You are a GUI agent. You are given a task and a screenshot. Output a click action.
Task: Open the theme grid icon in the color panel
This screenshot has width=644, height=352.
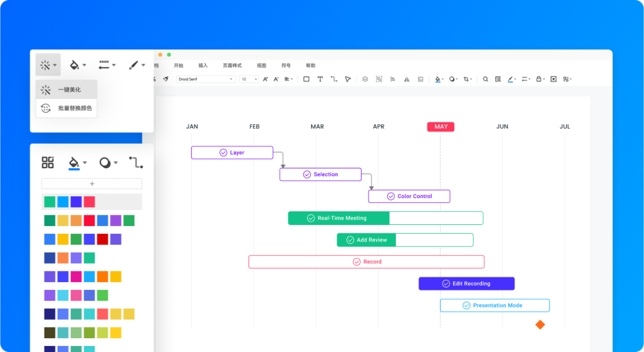(x=48, y=162)
